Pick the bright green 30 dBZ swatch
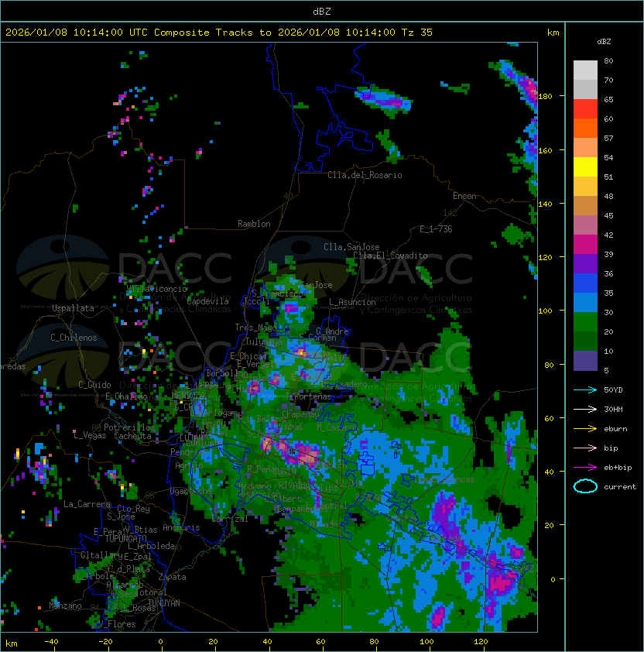The image size is (644, 652). [585, 322]
